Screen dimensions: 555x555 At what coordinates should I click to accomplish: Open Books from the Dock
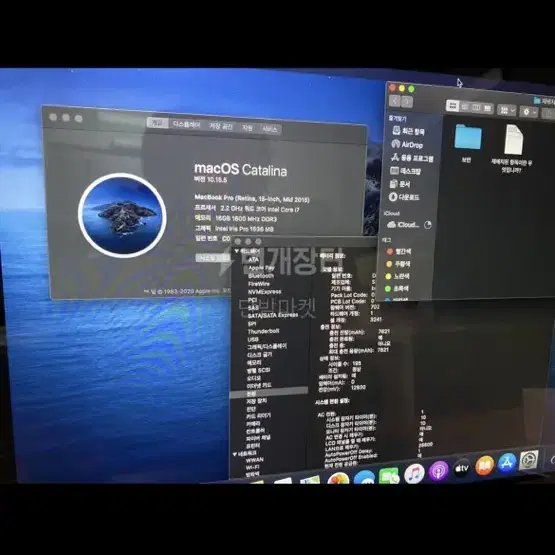(x=484, y=465)
